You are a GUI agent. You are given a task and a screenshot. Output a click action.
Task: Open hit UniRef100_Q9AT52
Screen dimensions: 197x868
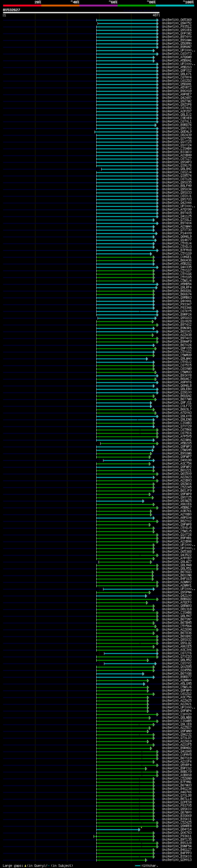click(x=177, y=23)
